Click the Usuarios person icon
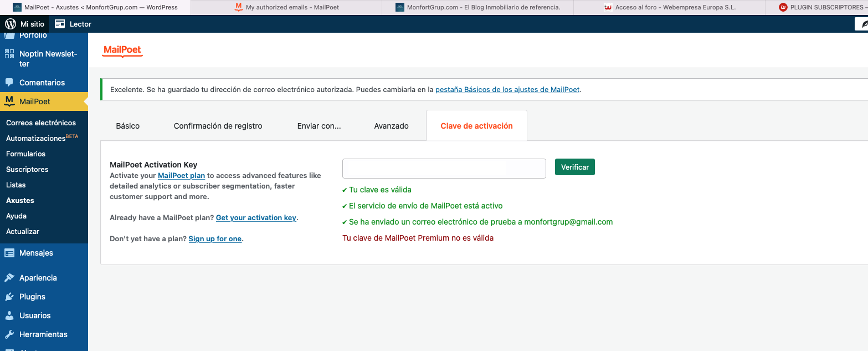Screen dimensions: 868x351 9,316
